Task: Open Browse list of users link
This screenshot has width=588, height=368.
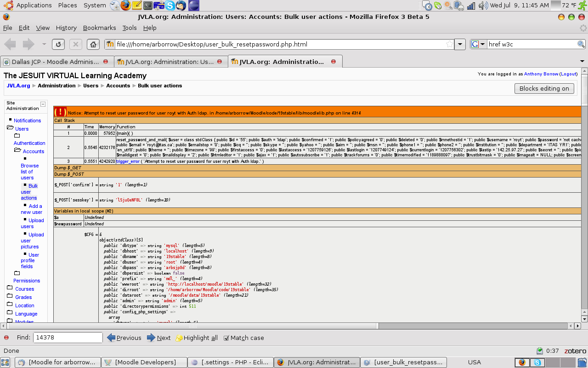Action: 30,172
